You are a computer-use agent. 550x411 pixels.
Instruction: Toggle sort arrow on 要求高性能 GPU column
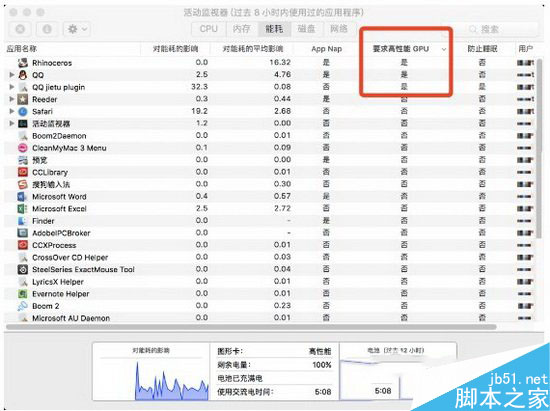[444, 49]
